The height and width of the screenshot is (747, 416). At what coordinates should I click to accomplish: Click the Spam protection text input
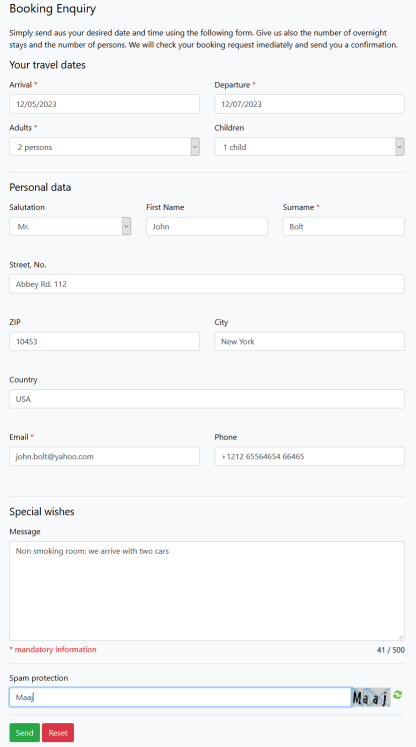pos(181,697)
